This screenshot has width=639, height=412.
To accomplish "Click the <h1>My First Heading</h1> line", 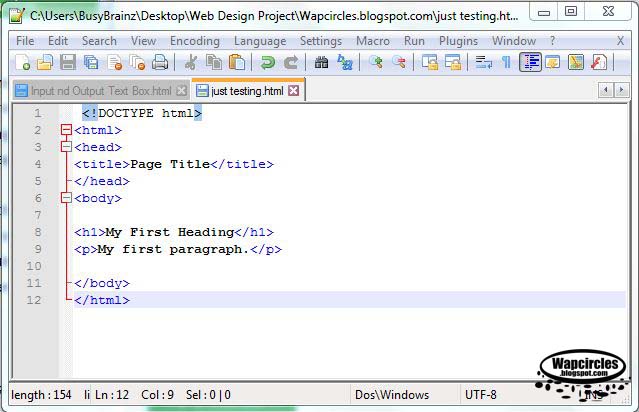I will point(174,232).
